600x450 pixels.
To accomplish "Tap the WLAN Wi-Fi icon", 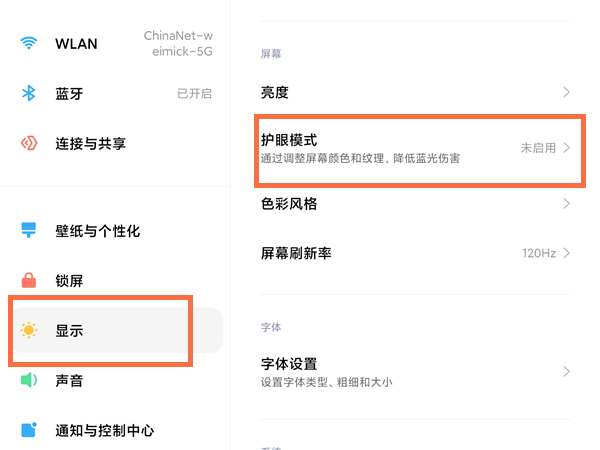I will pos(29,43).
